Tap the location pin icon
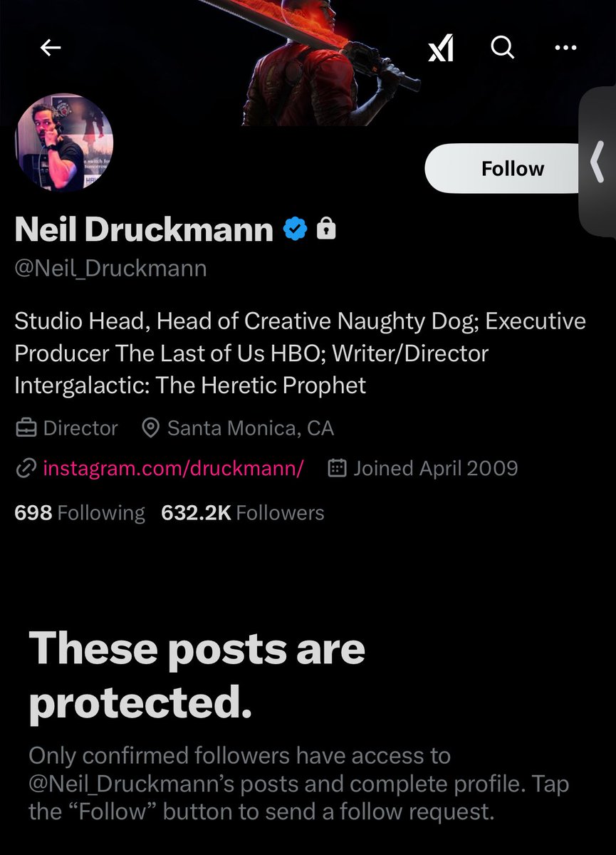The image size is (616, 855). (x=150, y=428)
